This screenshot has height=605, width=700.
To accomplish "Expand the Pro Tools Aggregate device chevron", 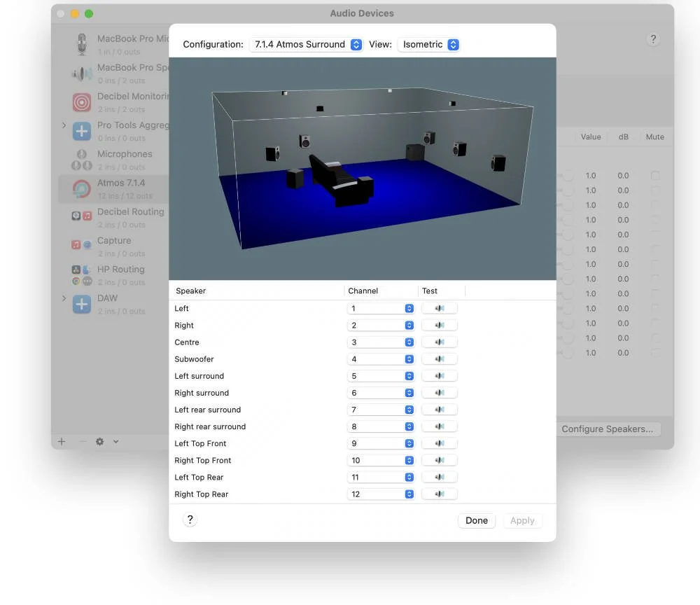I will pyautogui.click(x=64, y=125).
